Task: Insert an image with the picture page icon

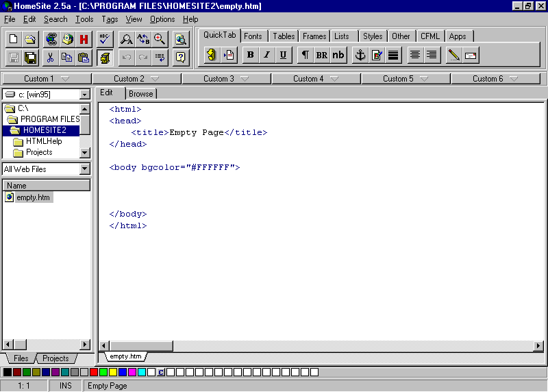Action: pyautogui.click(x=377, y=55)
